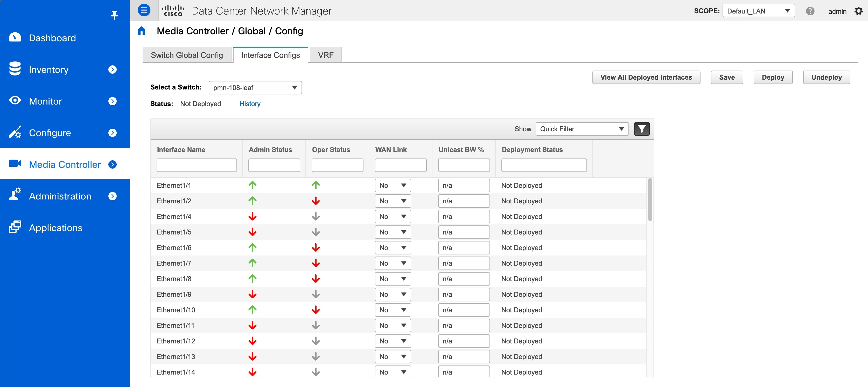Screen dimensions: 868x387
Task: Click the Applications windows icon
Action: 15,227
